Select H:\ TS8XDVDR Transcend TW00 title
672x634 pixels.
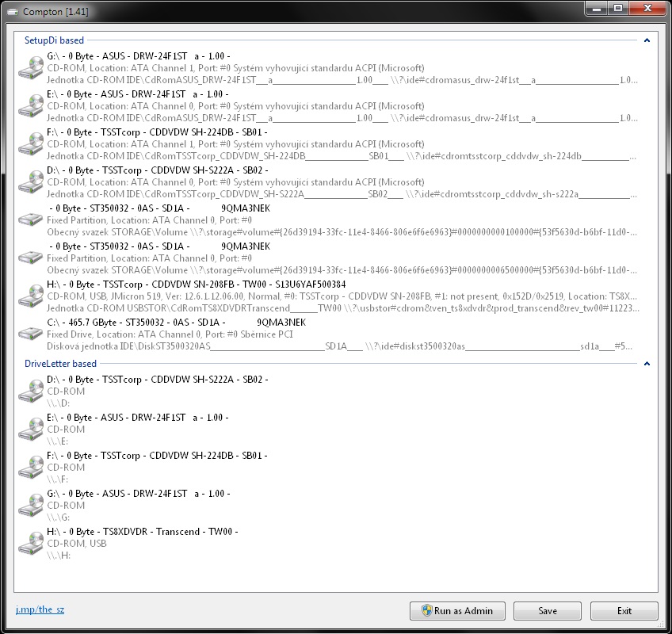(143, 532)
